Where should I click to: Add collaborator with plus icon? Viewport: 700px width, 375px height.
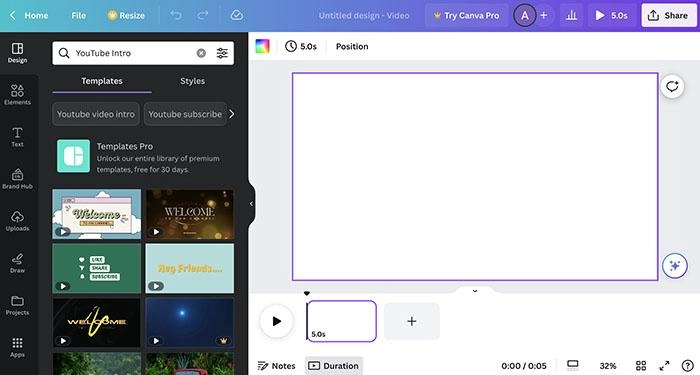pyautogui.click(x=544, y=15)
